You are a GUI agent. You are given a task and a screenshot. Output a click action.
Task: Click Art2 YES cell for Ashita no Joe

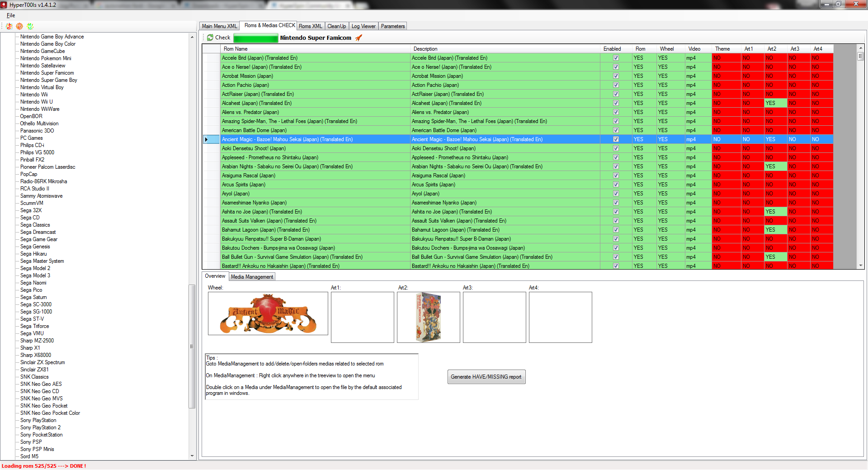pos(775,212)
